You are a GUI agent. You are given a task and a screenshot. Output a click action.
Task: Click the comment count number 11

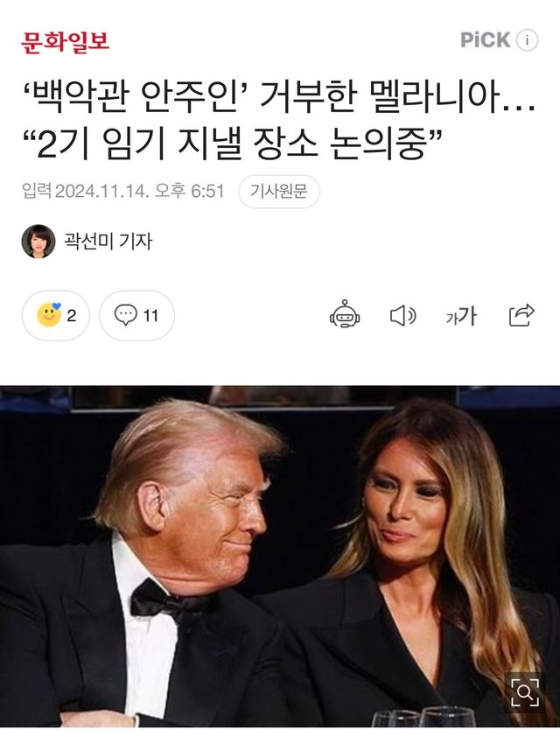150,316
